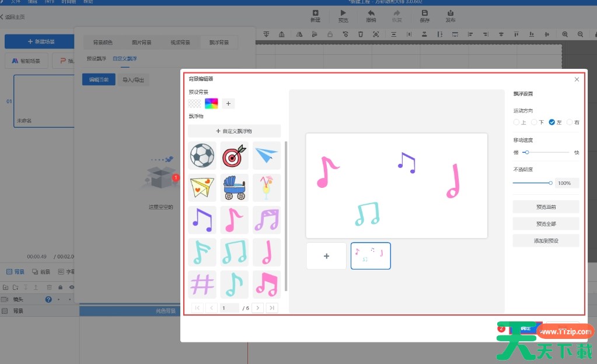Click the 预览当前 button
This screenshot has height=364, width=597.
pos(546,206)
